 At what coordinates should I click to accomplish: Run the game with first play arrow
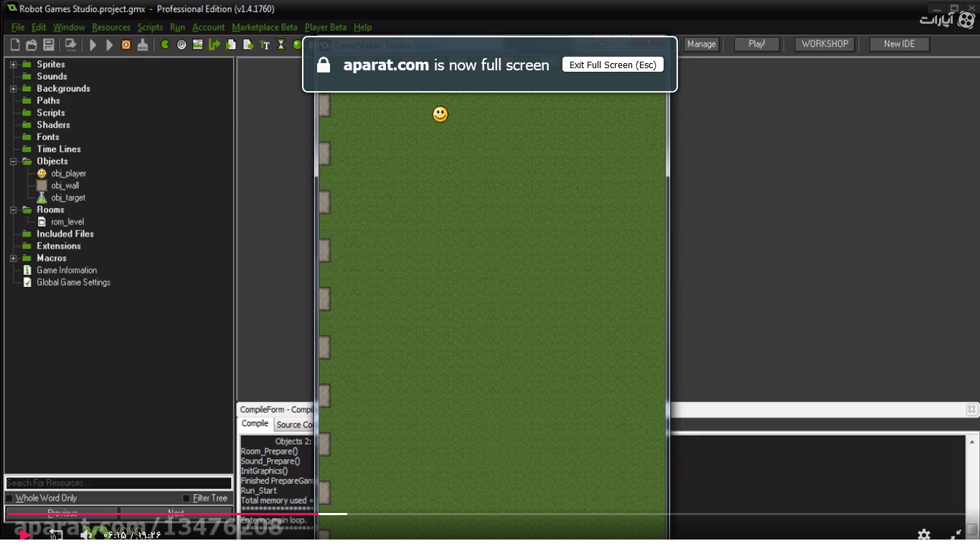(x=93, y=44)
